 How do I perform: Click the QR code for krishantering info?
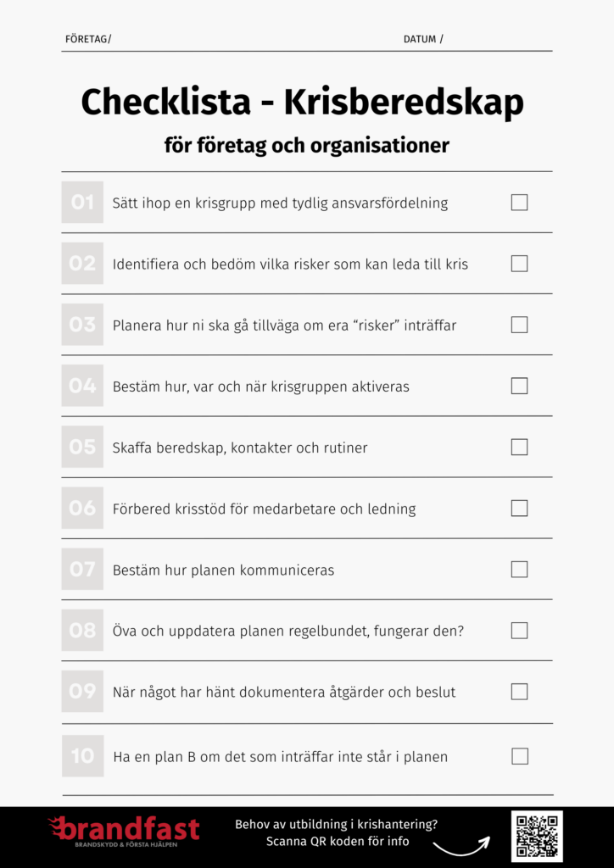point(537,836)
